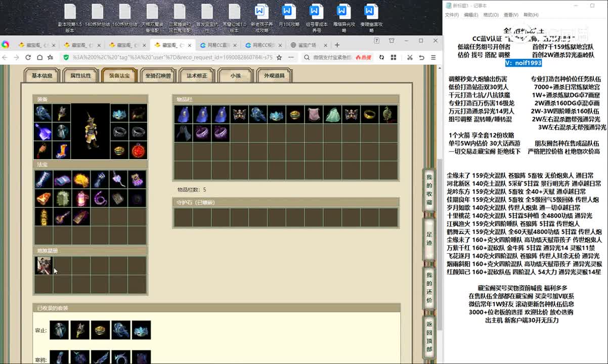Select the teal cloak in 物品栏

tap(332, 114)
